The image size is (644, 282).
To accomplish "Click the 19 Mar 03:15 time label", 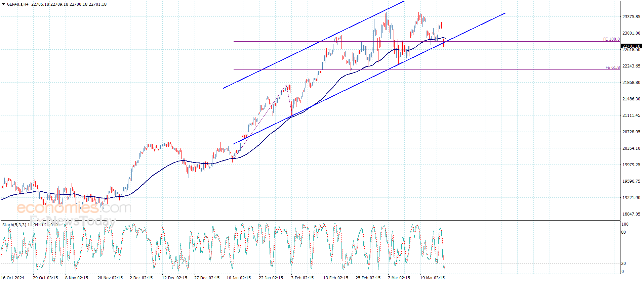I will coord(433,278).
